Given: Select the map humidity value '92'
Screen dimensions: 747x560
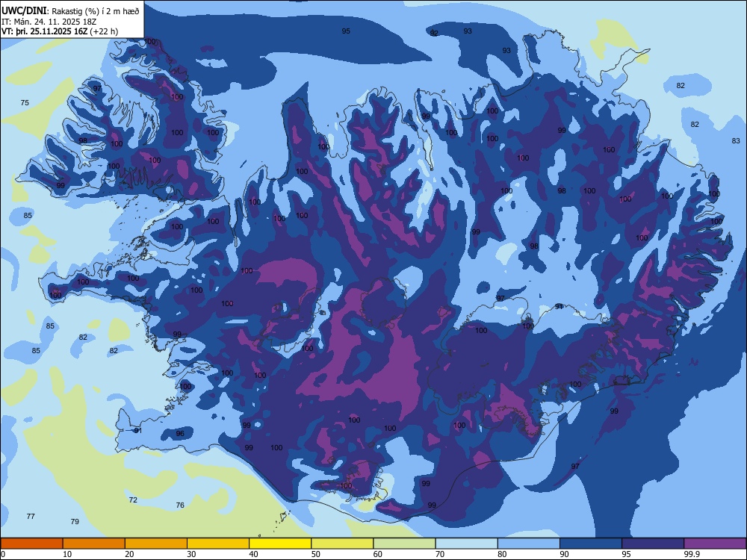Looking at the screenshot, I should pos(434,33).
